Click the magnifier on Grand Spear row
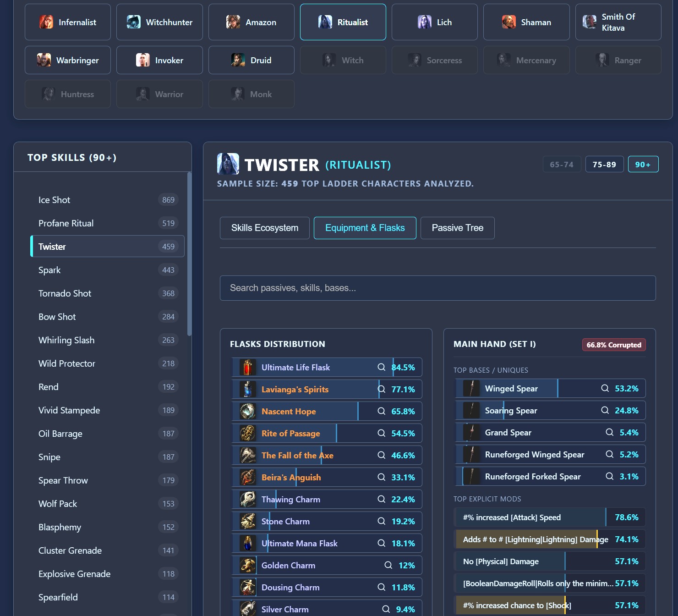 [609, 432]
